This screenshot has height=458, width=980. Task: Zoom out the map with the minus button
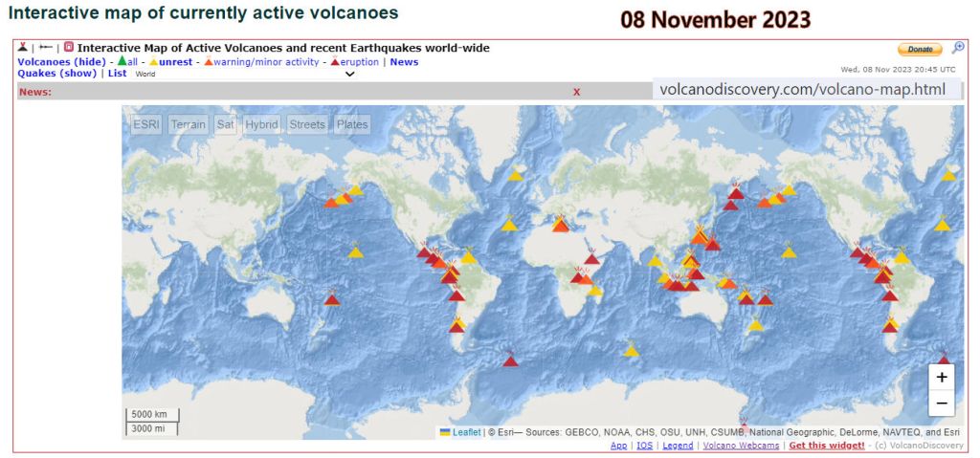942,403
